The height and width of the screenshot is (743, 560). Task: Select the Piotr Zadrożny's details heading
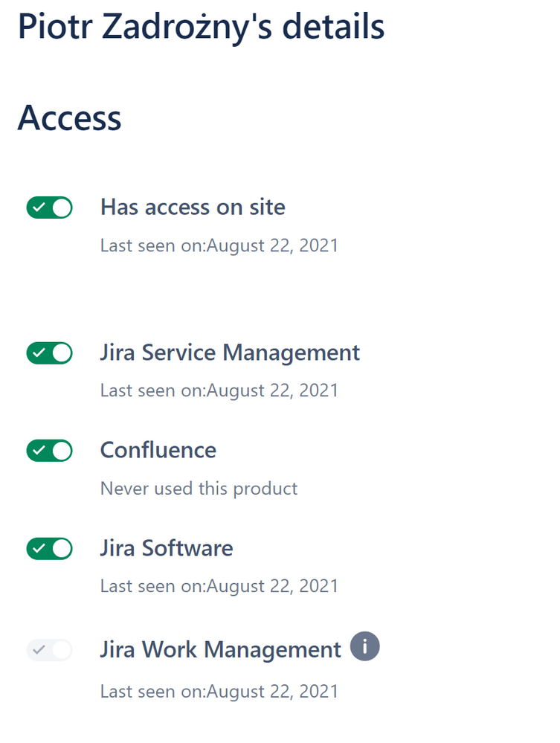click(201, 27)
